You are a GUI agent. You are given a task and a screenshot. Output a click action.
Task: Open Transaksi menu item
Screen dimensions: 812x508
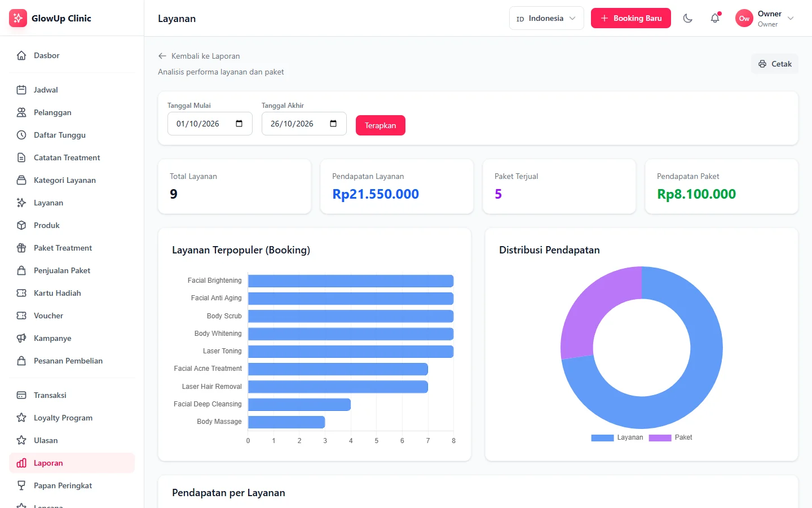(72, 395)
